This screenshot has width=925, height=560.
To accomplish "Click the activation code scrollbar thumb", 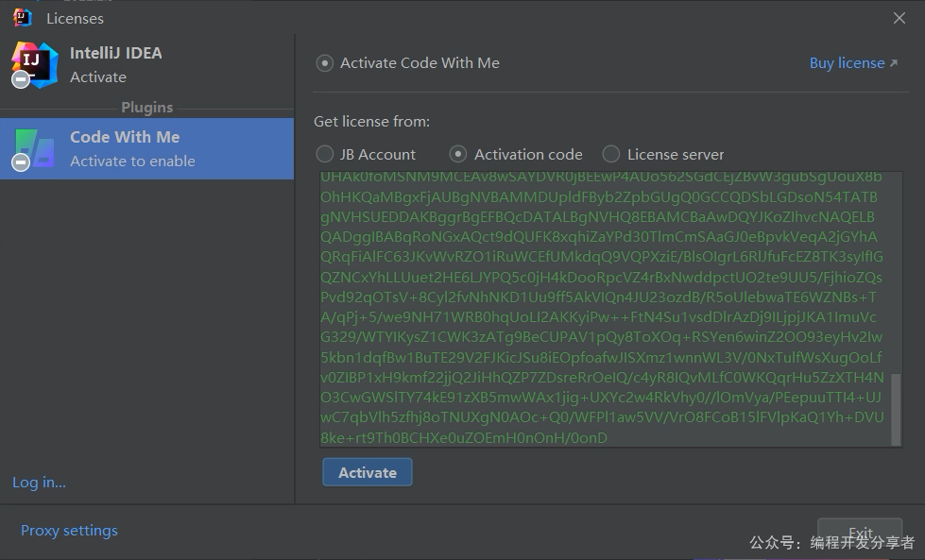I will point(896,408).
